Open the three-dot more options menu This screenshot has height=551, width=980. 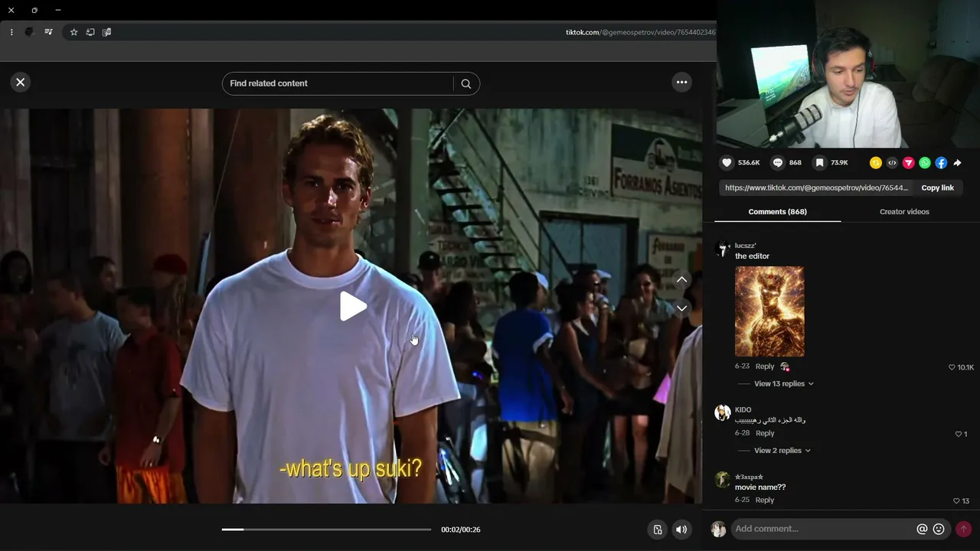point(681,82)
